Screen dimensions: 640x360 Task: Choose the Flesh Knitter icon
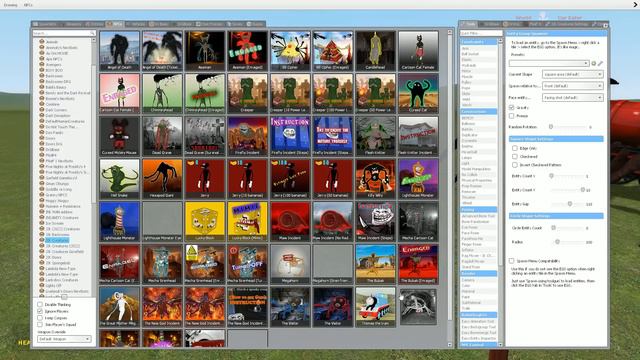pos(376,136)
